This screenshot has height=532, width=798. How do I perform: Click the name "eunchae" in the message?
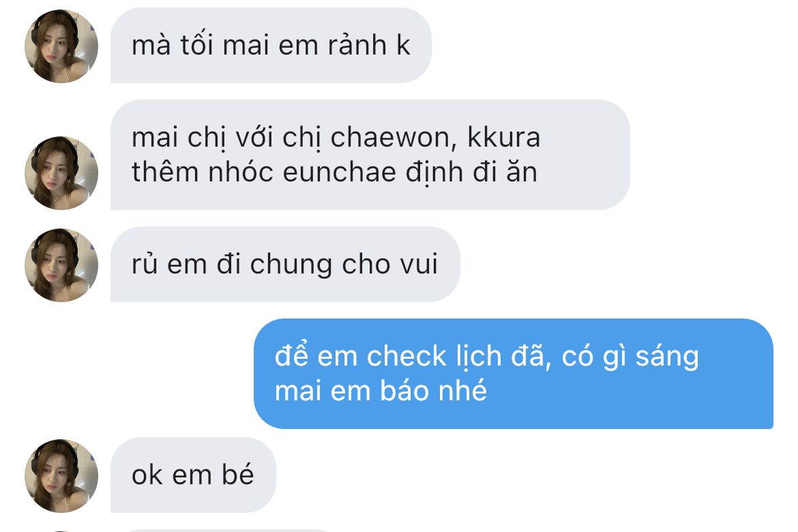(x=340, y=172)
